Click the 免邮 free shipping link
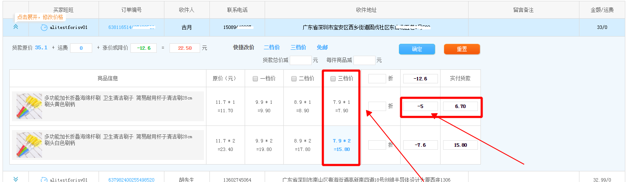 [322, 48]
